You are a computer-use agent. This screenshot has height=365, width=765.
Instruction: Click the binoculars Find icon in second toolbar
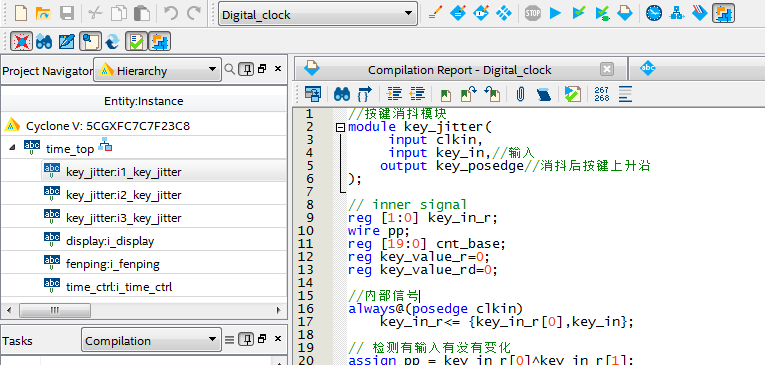pos(44,41)
